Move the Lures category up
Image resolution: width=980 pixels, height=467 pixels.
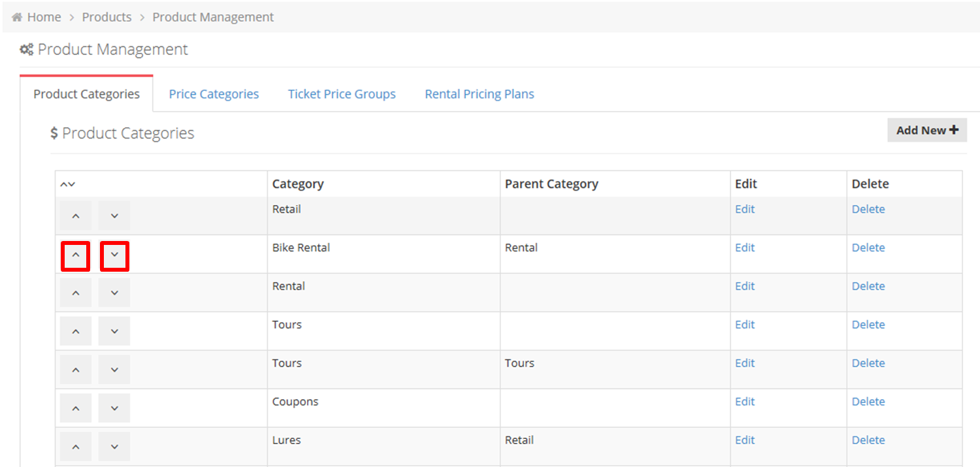click(x=76, y=447)
